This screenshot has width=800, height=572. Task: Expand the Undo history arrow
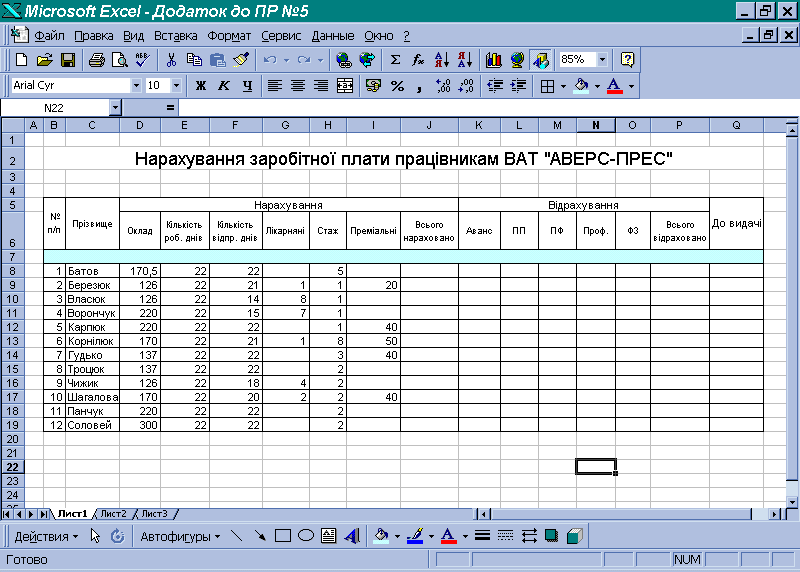pyautogui.click(x=286, y=60)
